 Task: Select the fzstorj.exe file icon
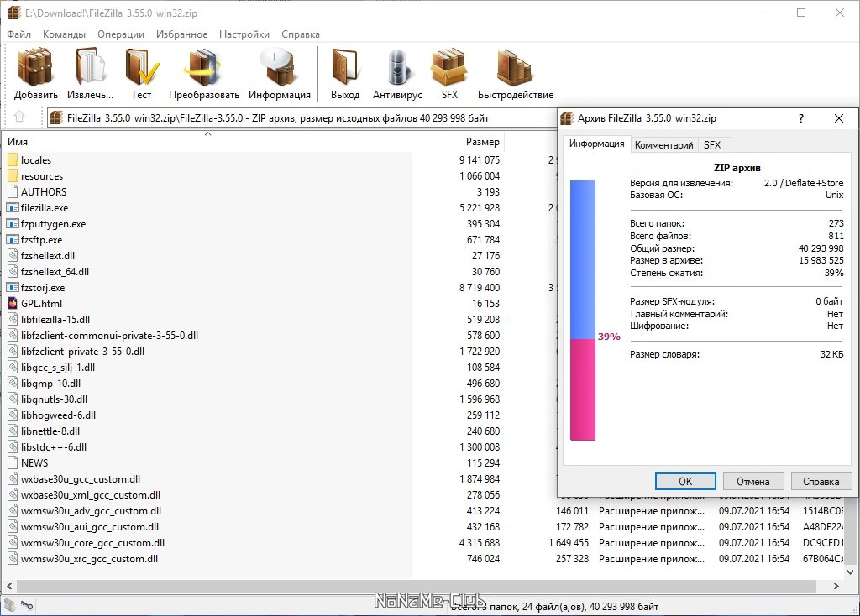click(x=13, y=287)
